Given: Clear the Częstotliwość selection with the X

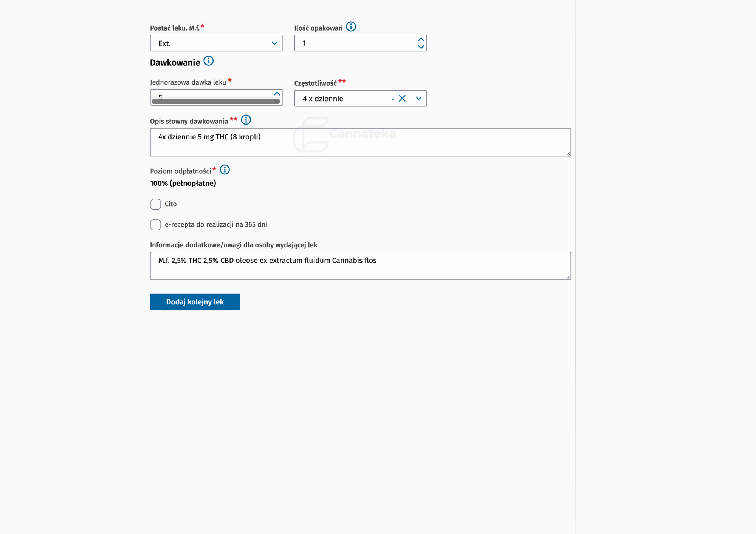Looking at the screenshot, I should (x=402, y=99).
